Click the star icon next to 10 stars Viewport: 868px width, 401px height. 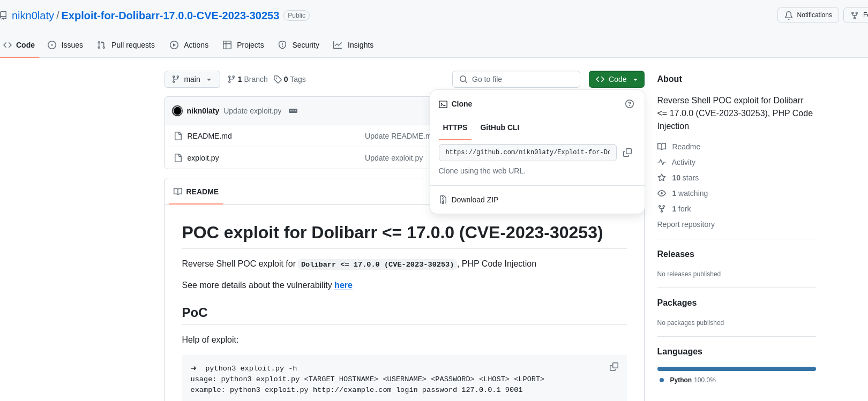pos(662,178)
